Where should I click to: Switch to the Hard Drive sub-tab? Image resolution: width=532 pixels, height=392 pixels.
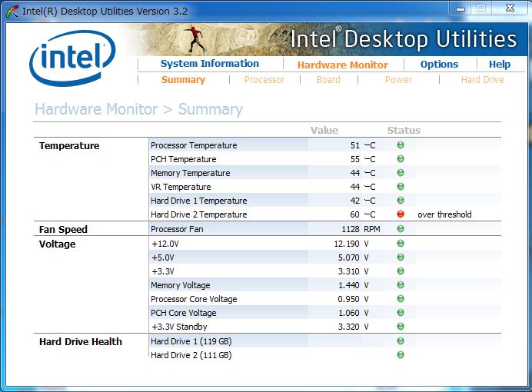pyautogui.click(x=483, y=80)
